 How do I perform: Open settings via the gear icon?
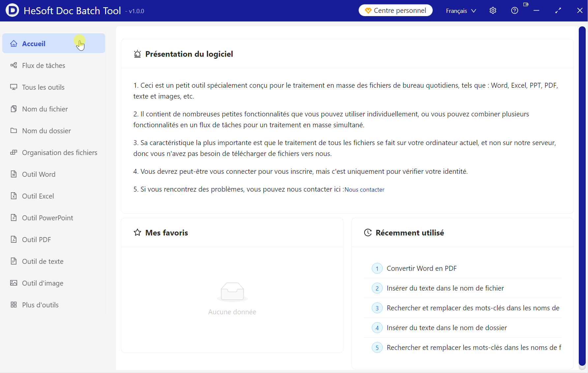(x=493, y=11)
